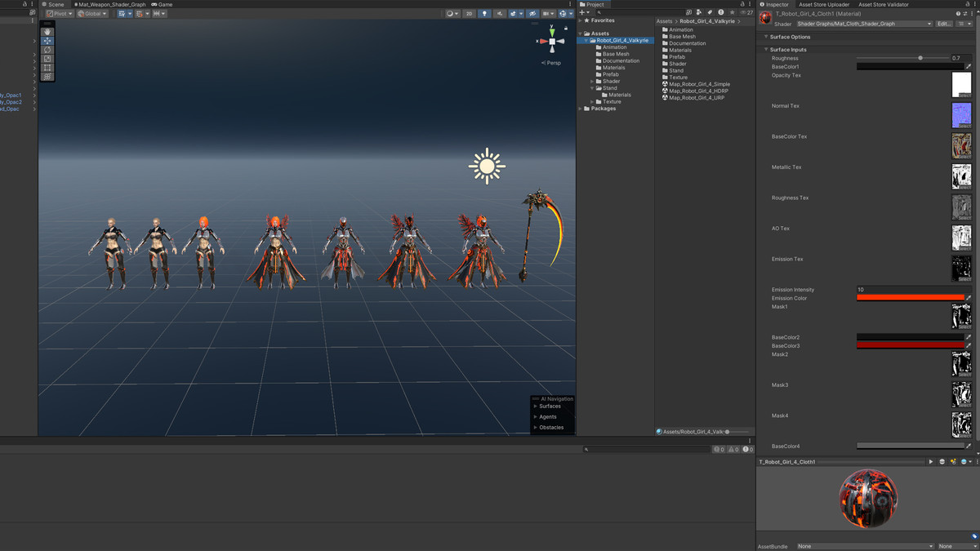This screenshot has width=980, height=551.
Task: Select the combined Transform tool
Action: (47, 77)
